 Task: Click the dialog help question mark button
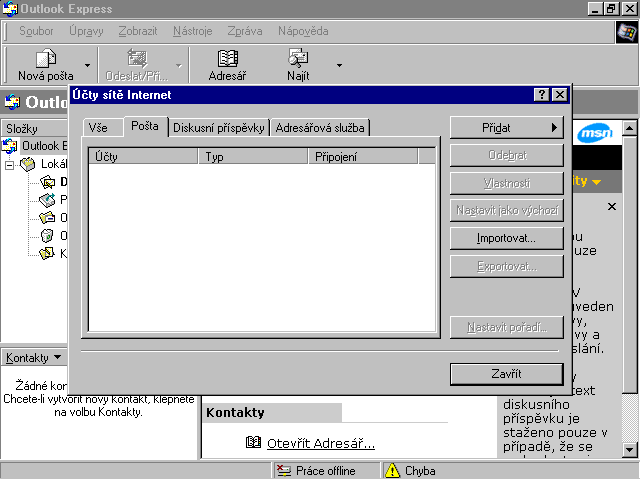point(542,95)
